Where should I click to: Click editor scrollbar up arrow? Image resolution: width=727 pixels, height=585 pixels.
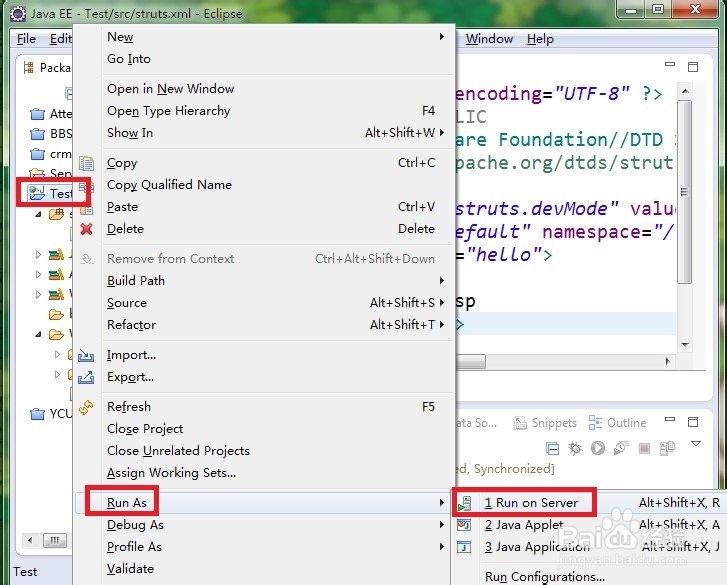click(x=685, y=91)
